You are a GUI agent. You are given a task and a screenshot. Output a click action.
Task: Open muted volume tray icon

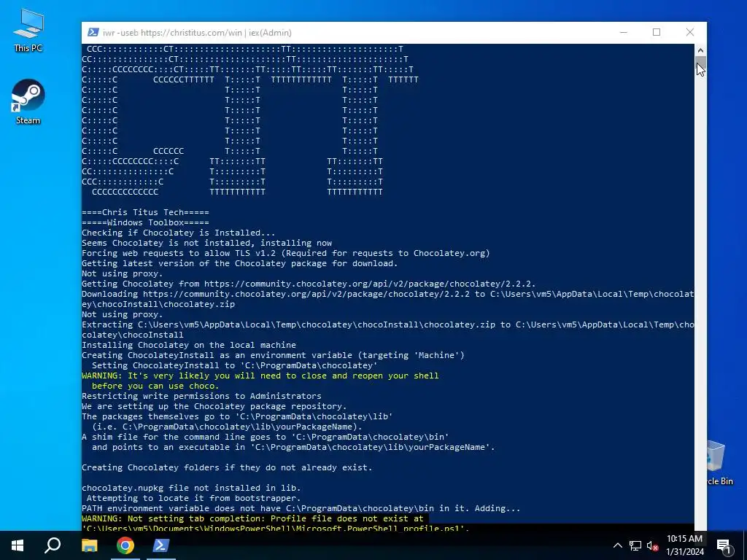pyautogui.click(x=652, y=545)
